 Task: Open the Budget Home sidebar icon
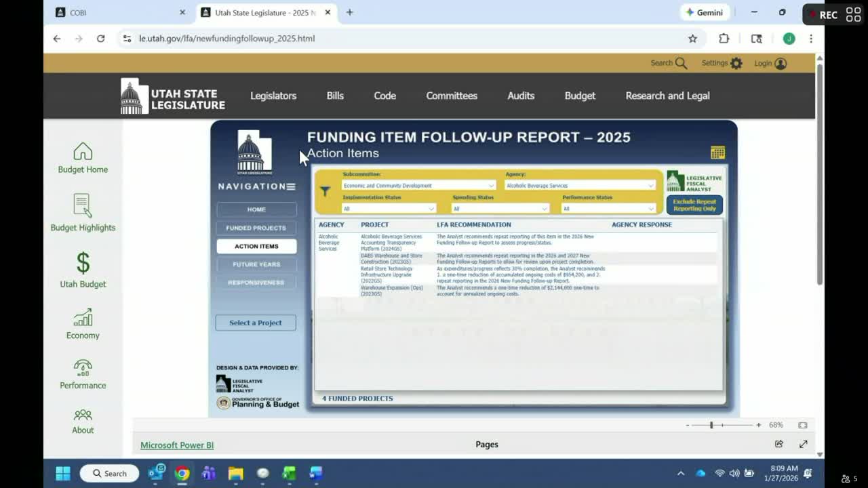[x=83, y=152]
